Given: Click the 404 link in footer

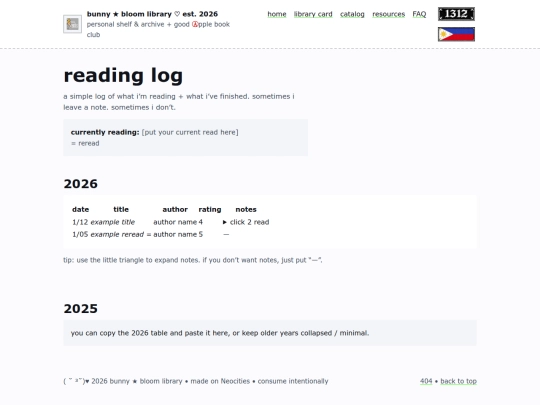Looking at the screenshot, I should 426,381.
